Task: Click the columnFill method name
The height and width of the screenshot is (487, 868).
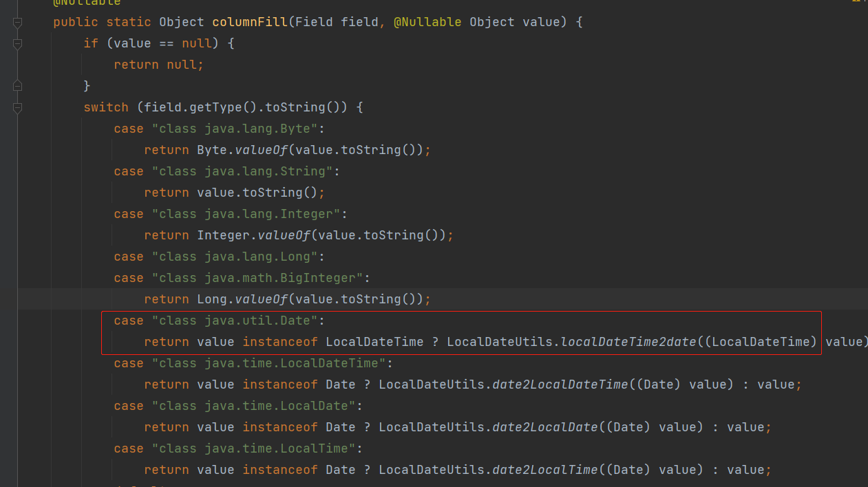Action: tap(250, 22)
